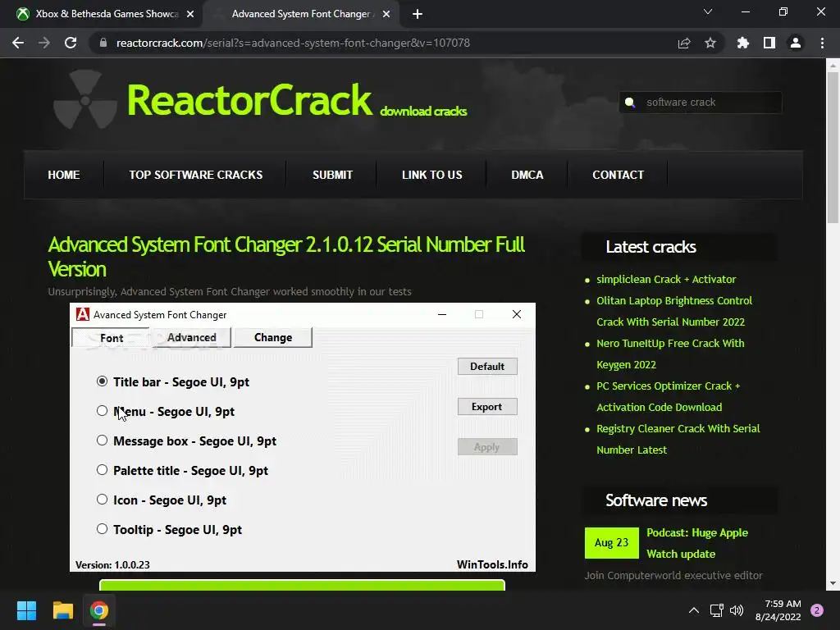Screen dimensions: 840x630
Task: Click the Advanced System Font Changer 2.1.0.12 heading
Action: (286, 257)
